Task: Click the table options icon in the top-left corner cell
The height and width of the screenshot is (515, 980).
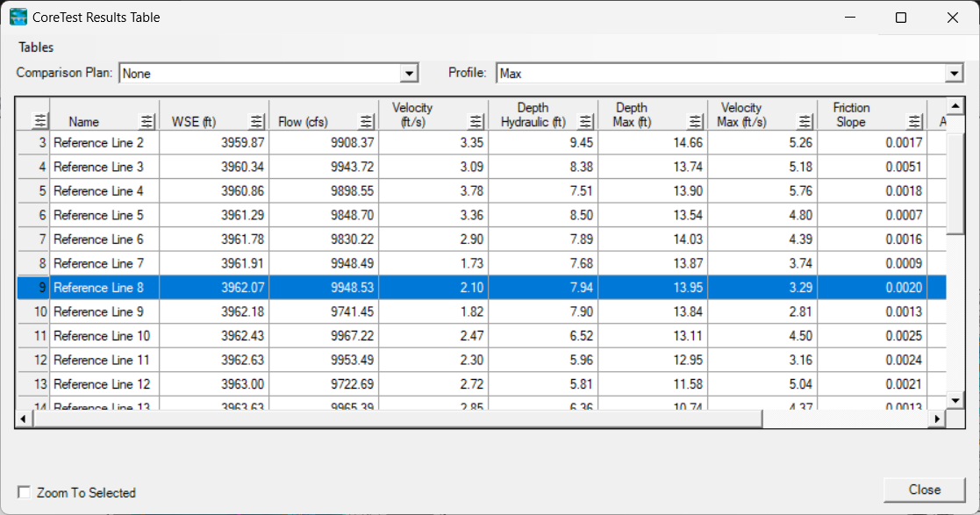Action: (x=40, y=122)
